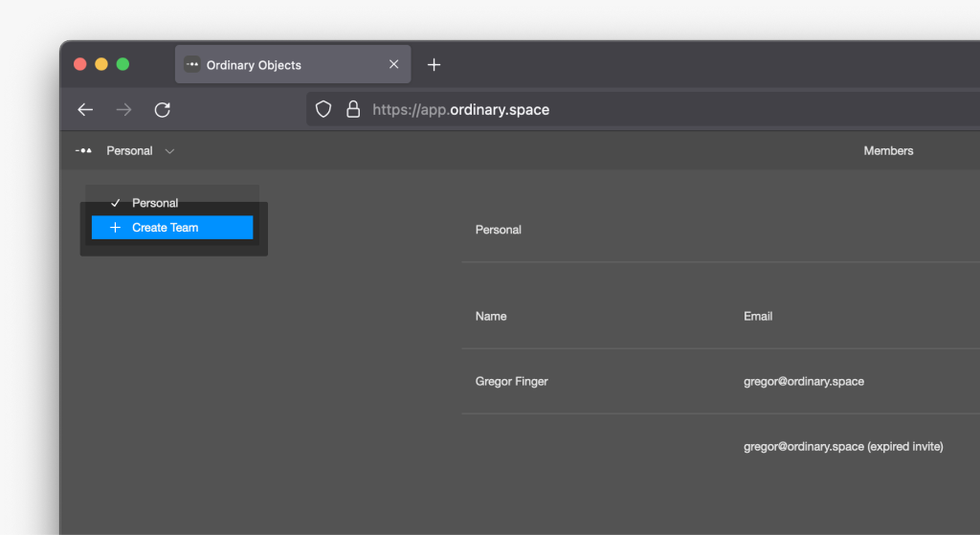
Task: Click the Personal workspace name in header
Action: click(129, 150)
